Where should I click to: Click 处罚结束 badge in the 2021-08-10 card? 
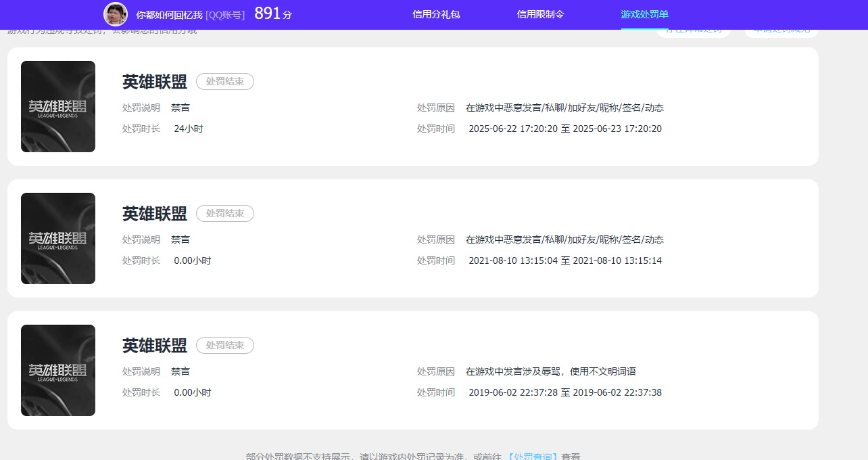(225, 213)
